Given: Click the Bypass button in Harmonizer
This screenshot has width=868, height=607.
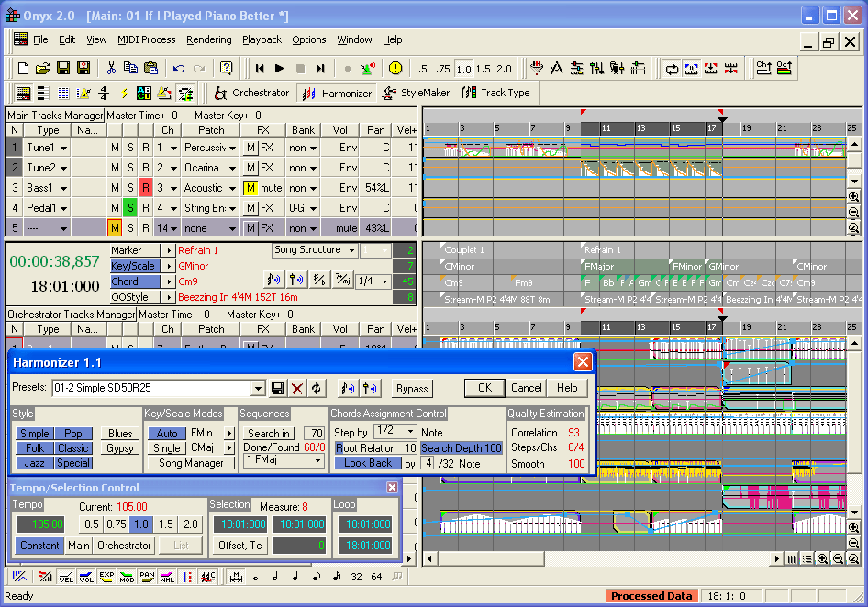Looking at the screenshot, I should pyautogui.click(x=412, y=389).
